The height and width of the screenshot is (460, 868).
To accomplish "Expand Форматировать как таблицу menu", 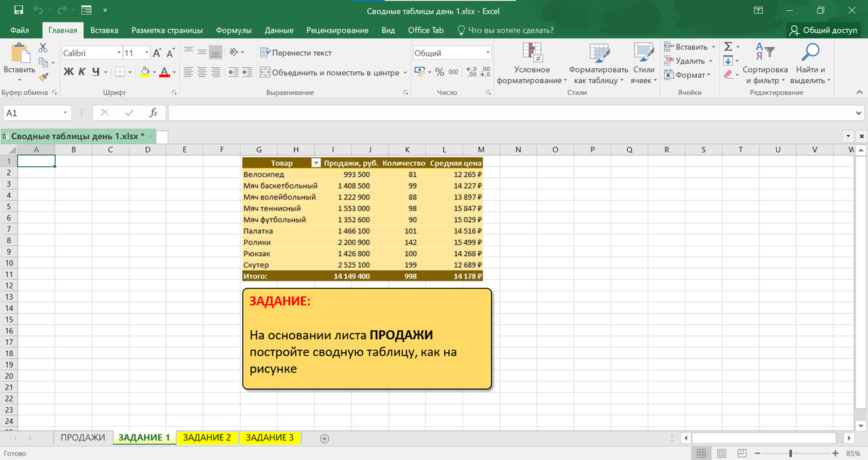I will pyautogui.click(x=597, y=64).
